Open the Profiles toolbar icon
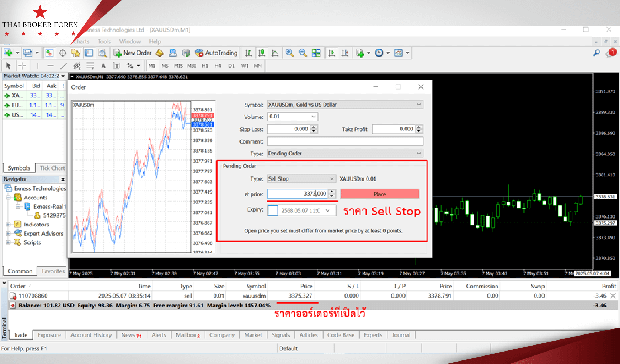The image size is (620, 364). (28, 53)
